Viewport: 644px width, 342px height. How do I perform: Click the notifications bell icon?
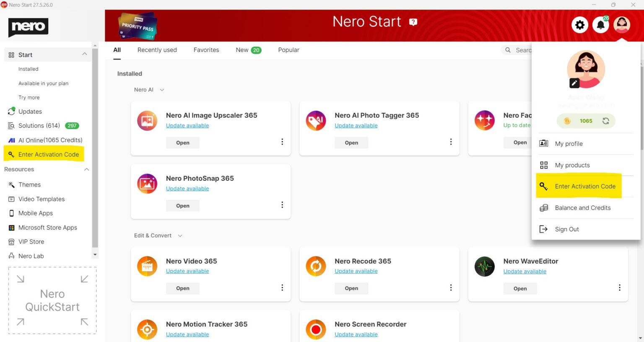600,25
